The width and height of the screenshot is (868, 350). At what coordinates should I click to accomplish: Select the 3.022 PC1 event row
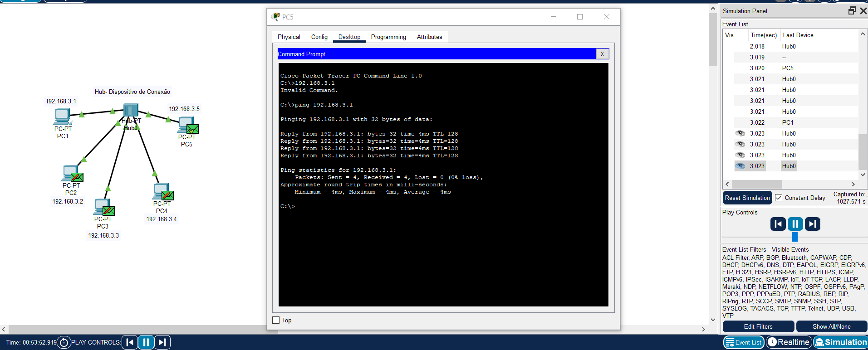796,122
